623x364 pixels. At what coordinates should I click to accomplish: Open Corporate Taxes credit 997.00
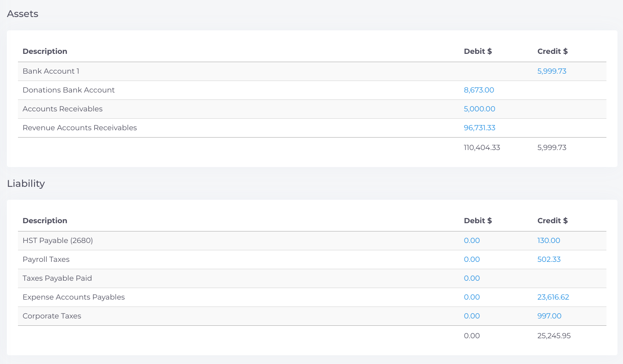(549, 316)
